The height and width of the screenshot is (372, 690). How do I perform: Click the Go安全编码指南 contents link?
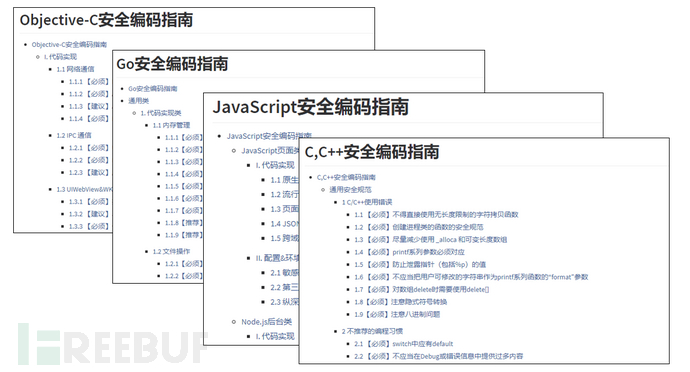point(152,88)
